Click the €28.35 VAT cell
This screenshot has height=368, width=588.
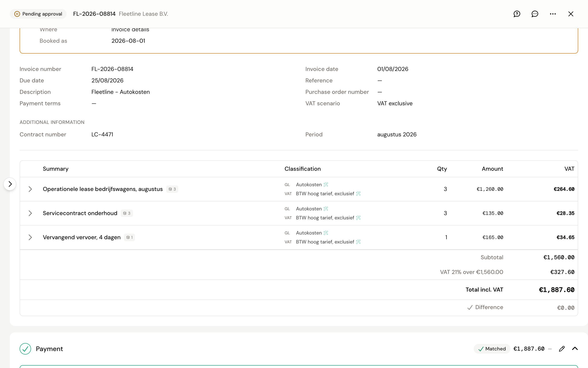point(565,213)
